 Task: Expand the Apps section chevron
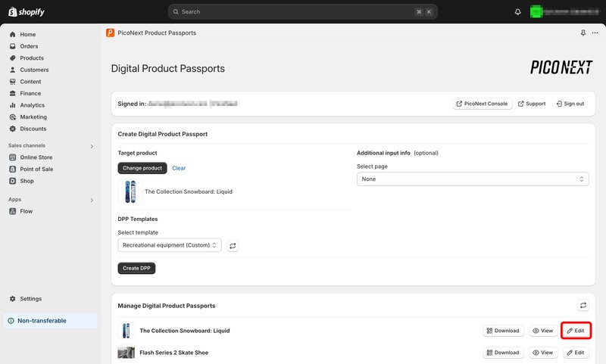click(x=92, y=200)
